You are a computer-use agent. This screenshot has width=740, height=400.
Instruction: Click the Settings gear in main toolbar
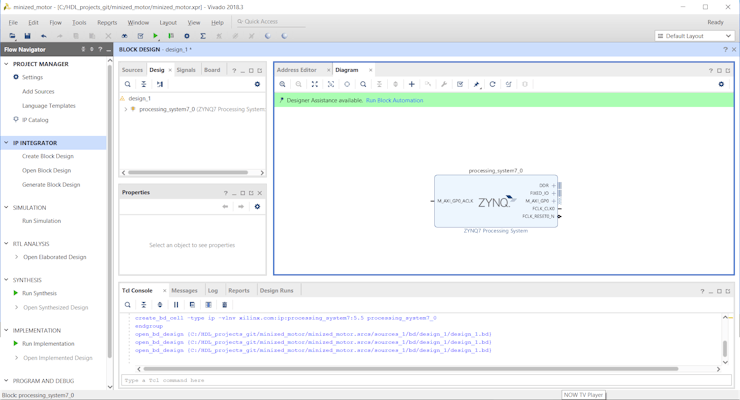(187, 36)
